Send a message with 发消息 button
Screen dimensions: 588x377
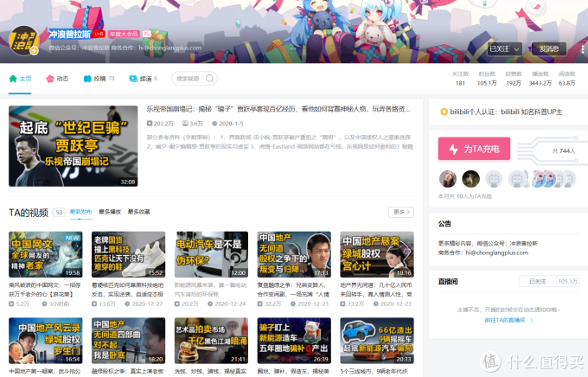tap(549, 48)
